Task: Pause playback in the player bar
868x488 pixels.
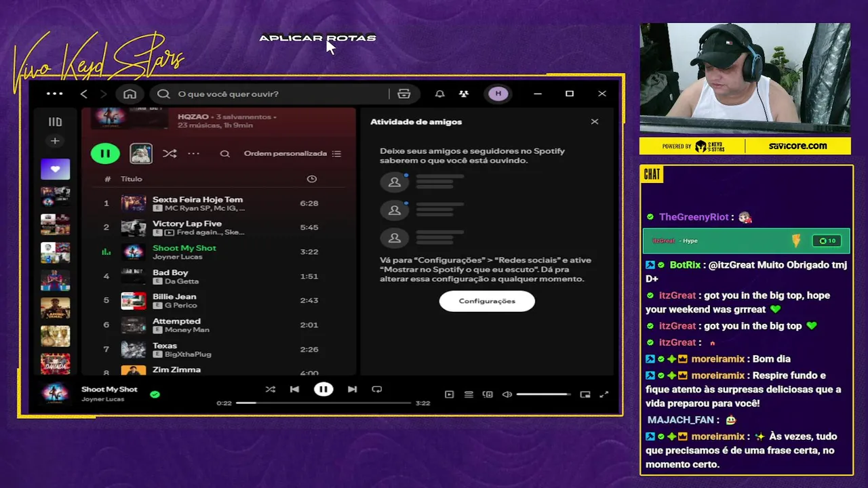Action: [x=323, y=389]
